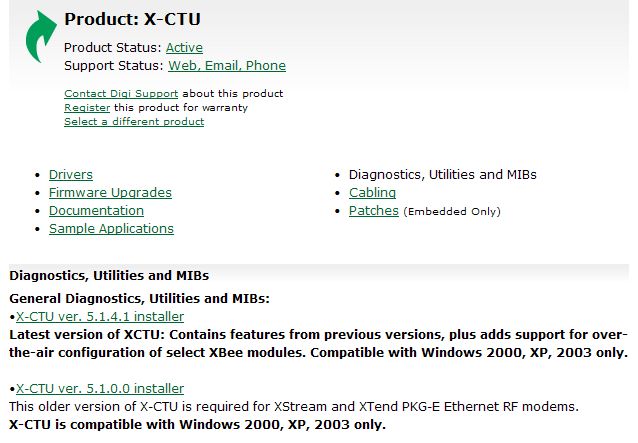Open the Cabling section link
638x443 pixels.
[372, 192]
